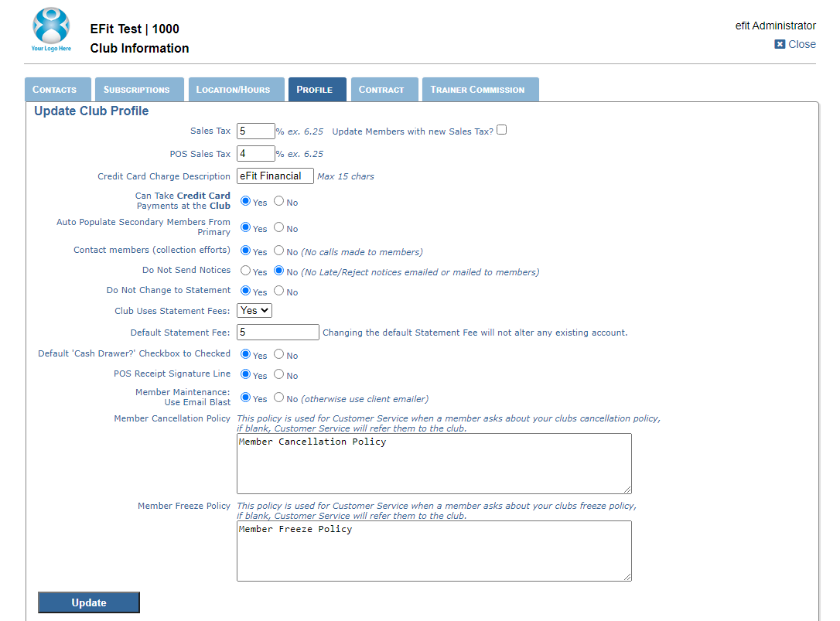Click the club logo image
The width and height of the screenshot is (840, 621).
point(51,29)
